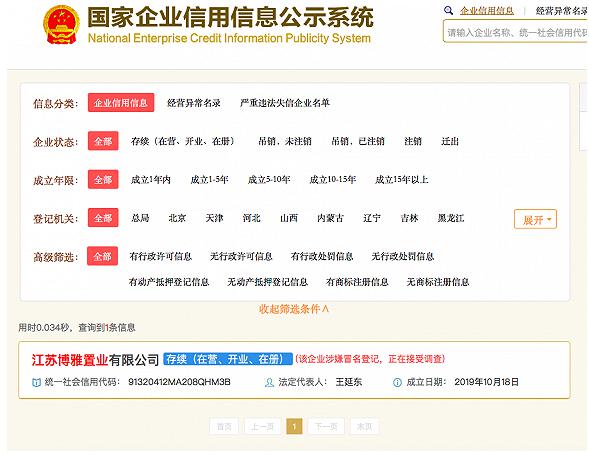
Task: Click the 国家企业信用信息公示系统 site title
Action: click(x=230, y=17)
